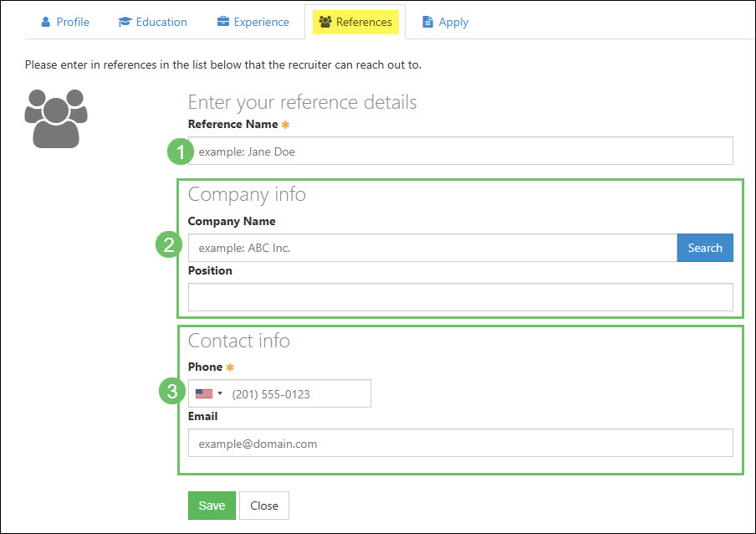Click the numbered badge 1 beside Reference Name

pos(179,151)
